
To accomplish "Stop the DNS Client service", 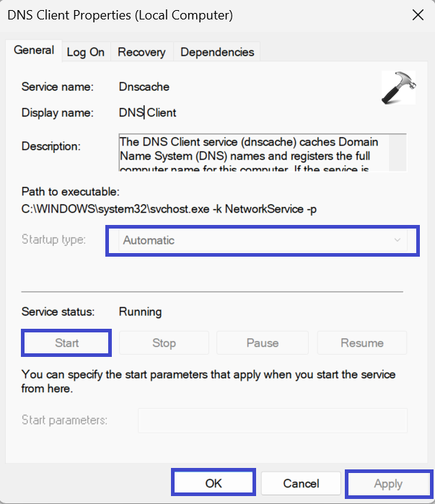I will pos(164,342).
